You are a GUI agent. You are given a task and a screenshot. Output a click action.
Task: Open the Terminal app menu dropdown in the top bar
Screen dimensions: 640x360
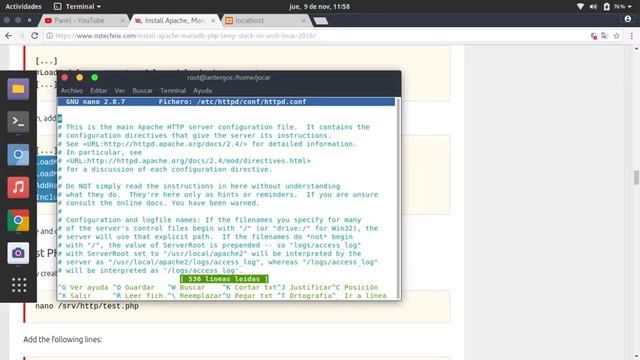78,7
